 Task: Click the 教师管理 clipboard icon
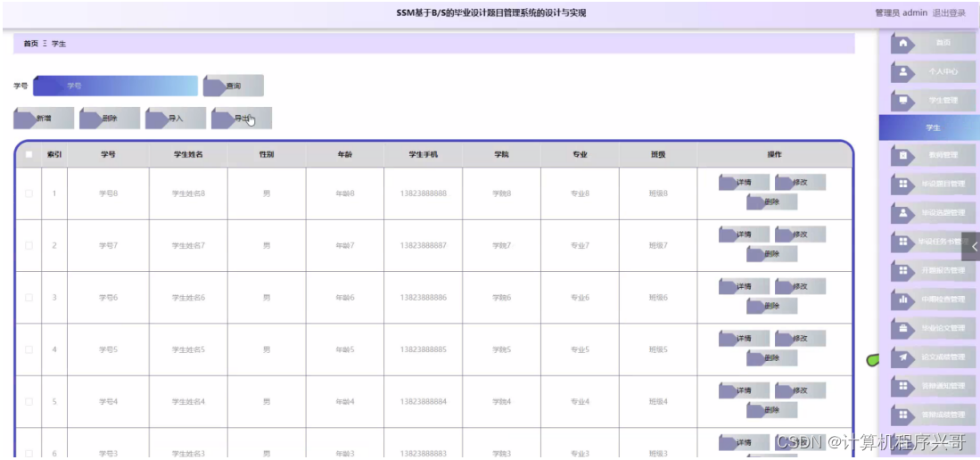tap(902, 155)
